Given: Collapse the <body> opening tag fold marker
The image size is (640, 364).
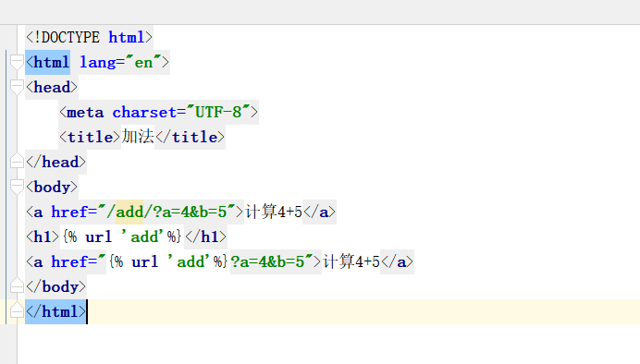Looking at the screenshot, I should pos(17,188).
